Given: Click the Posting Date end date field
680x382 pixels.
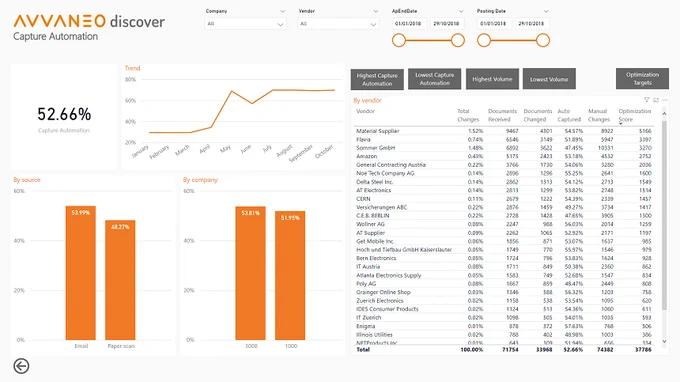Looking at the screenshot, I should point(532,23).
